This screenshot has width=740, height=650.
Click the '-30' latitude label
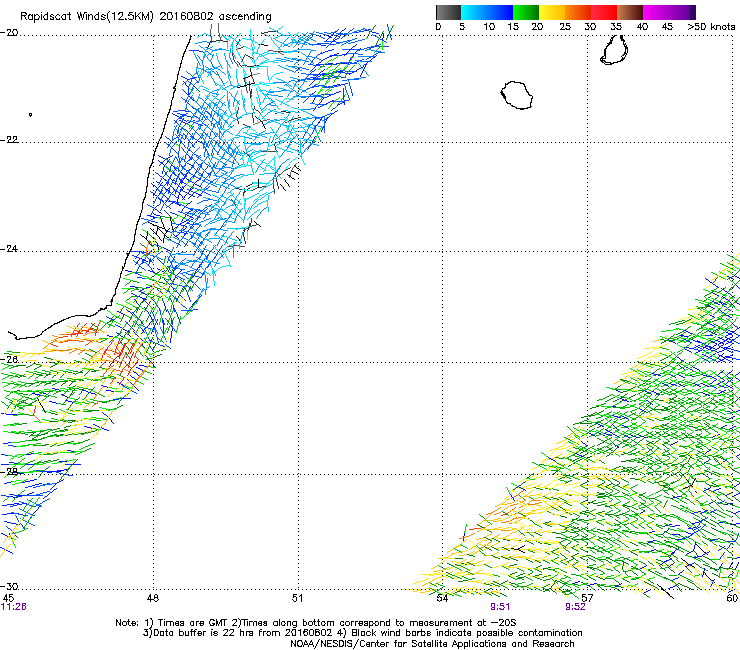tap(9, 586)
